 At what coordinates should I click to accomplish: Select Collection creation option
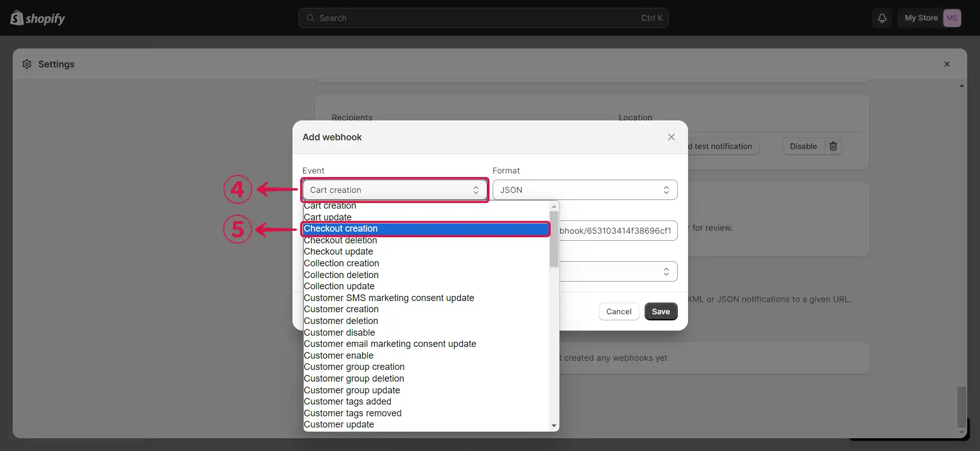426,263
